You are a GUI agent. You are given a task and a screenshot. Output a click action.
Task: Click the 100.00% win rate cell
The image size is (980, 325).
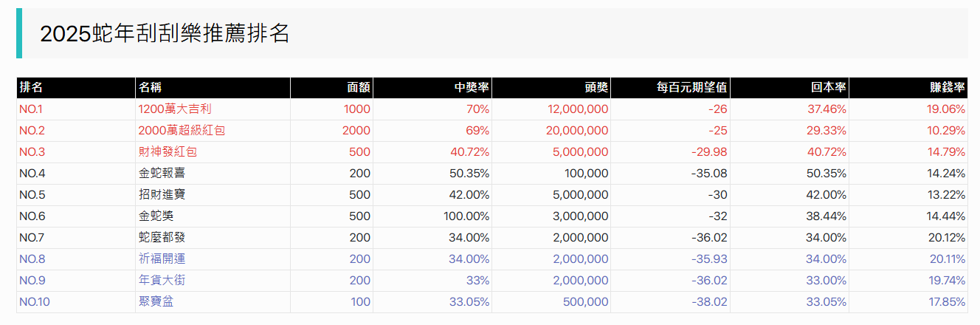[432, 216]
